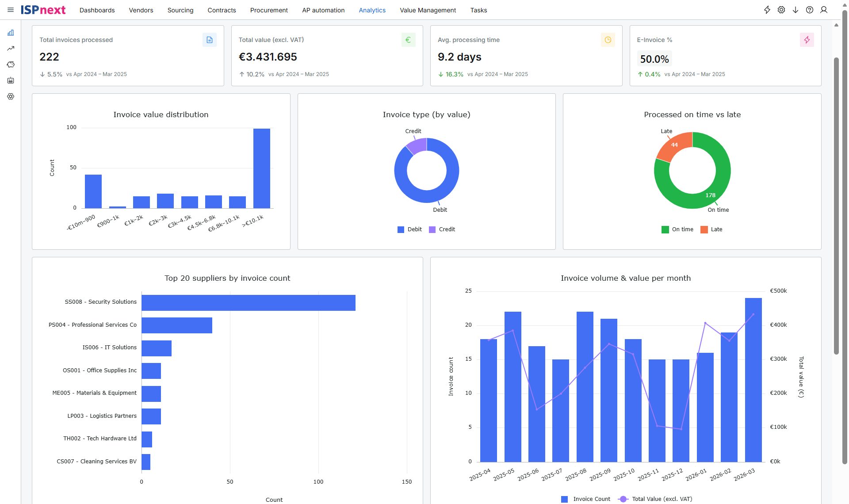Click the document icon on Total invoices card

[210, 40]
